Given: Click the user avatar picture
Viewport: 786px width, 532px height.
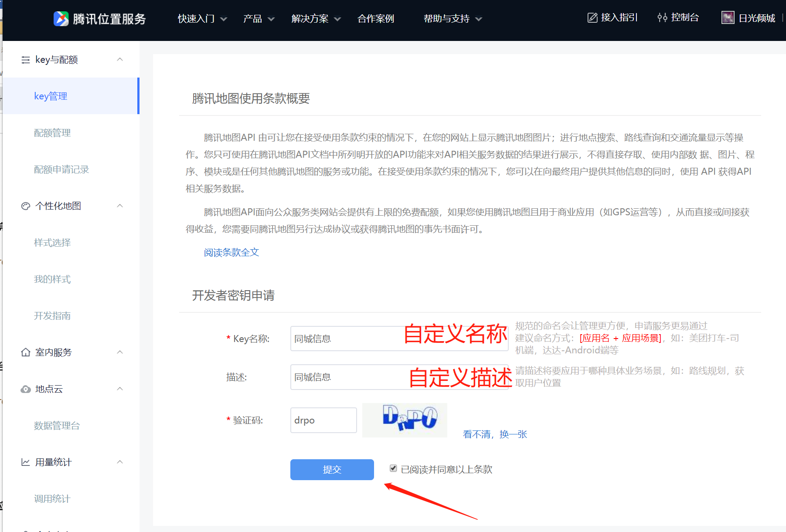Looking at the screenshot, I should [x=728, y=18].
